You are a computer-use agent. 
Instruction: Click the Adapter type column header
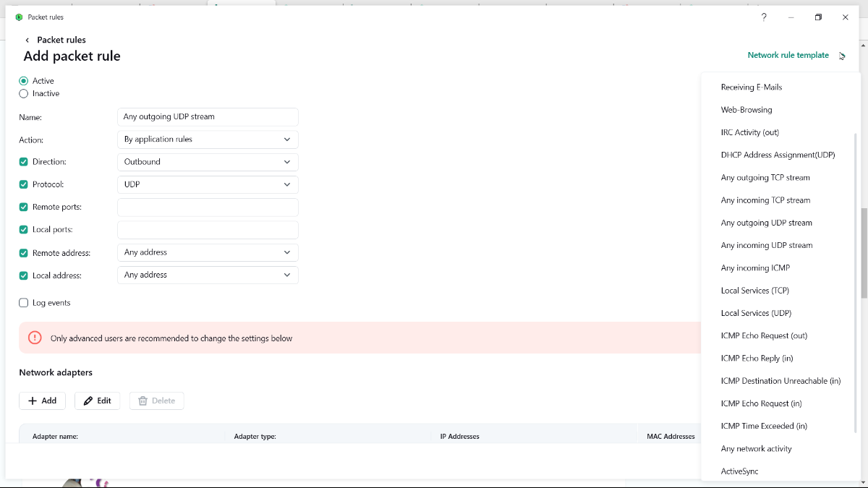(x=255, y=437)
